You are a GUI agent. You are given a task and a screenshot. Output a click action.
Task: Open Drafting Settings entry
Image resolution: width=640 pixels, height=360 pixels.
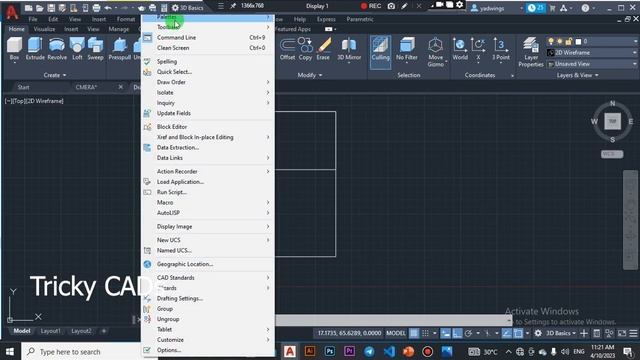208,298
